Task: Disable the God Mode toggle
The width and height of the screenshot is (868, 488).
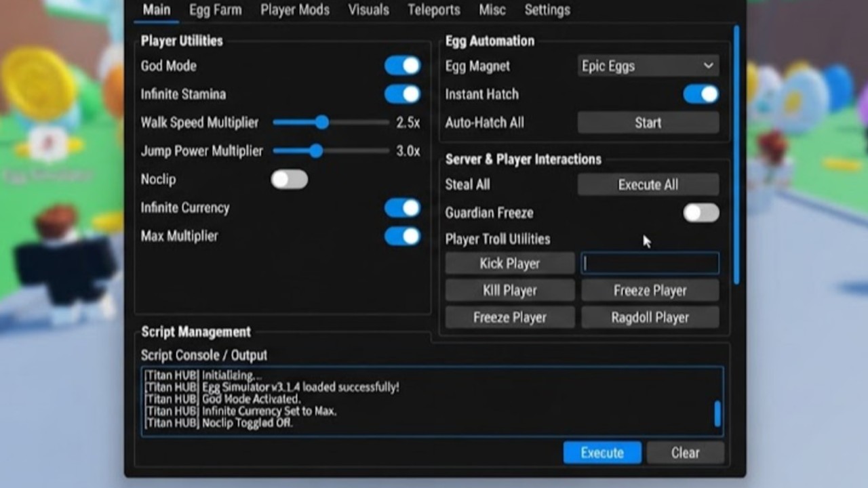Action: point(403,66)
